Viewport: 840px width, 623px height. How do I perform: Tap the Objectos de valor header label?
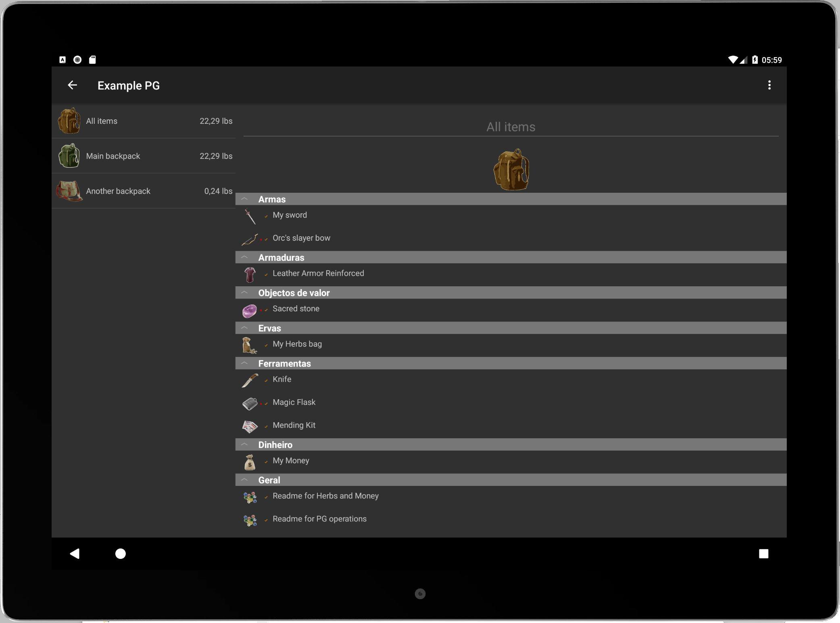294,293
